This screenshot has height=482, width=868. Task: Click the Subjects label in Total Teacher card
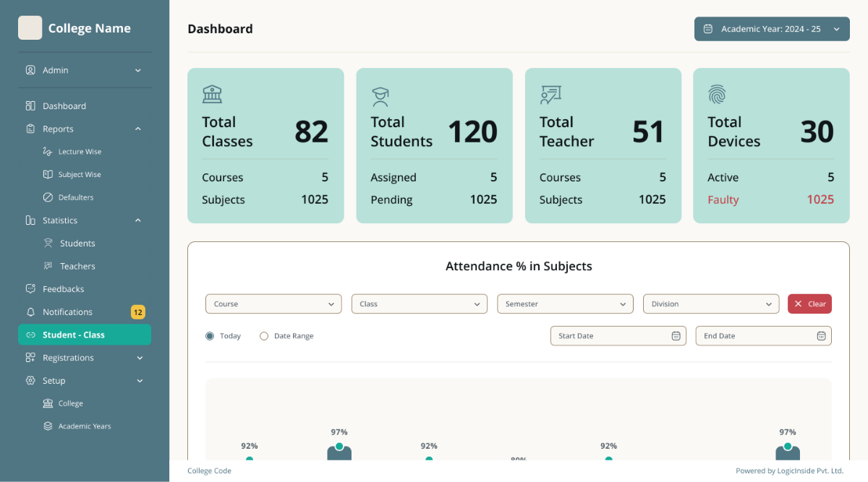[x=561, y=200]
